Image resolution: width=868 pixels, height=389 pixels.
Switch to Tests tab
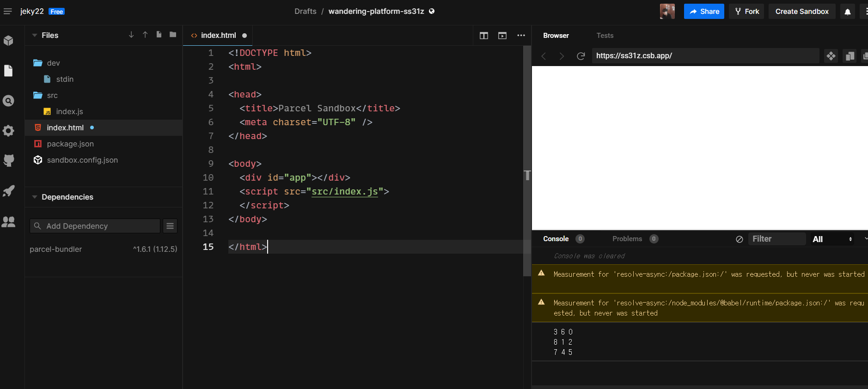click(605, 36)
